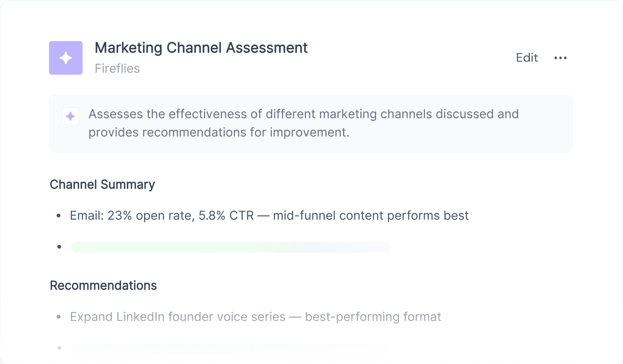Click the Channel Summary heading
Image resolution: width=623 pixels, height=364 pixels.
[102, 184]
